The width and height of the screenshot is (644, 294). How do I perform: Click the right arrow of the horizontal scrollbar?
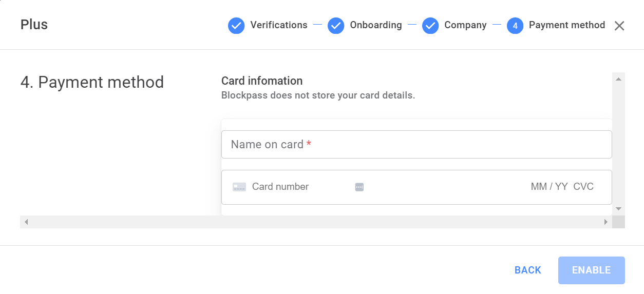606,222
